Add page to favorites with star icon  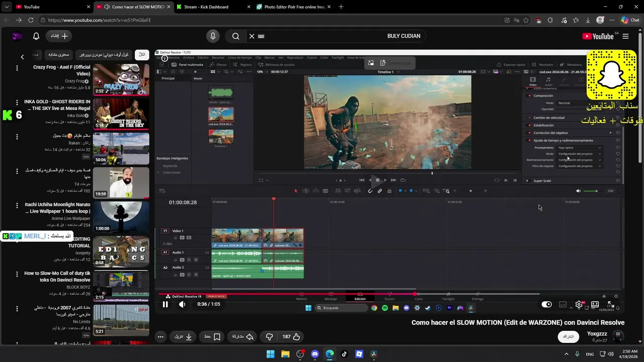coord(526,20)
